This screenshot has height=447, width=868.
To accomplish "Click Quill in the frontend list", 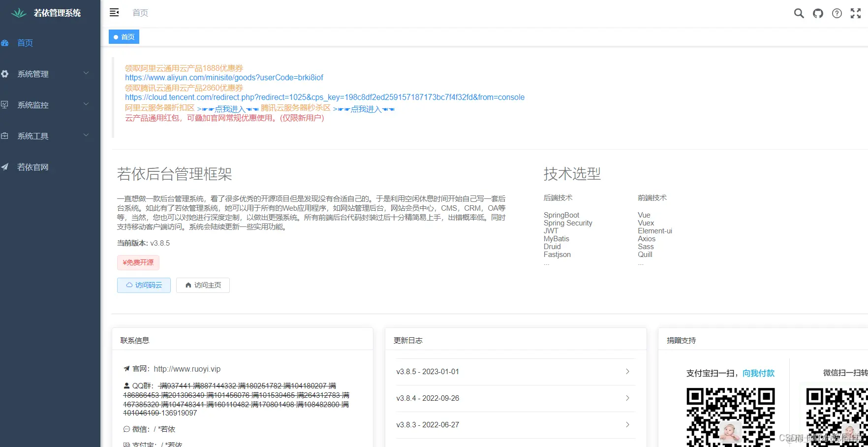I will [645, 255].
